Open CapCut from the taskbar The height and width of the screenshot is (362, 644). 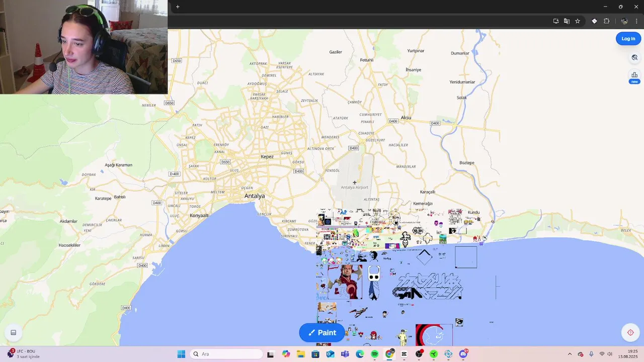click(404, 354)
